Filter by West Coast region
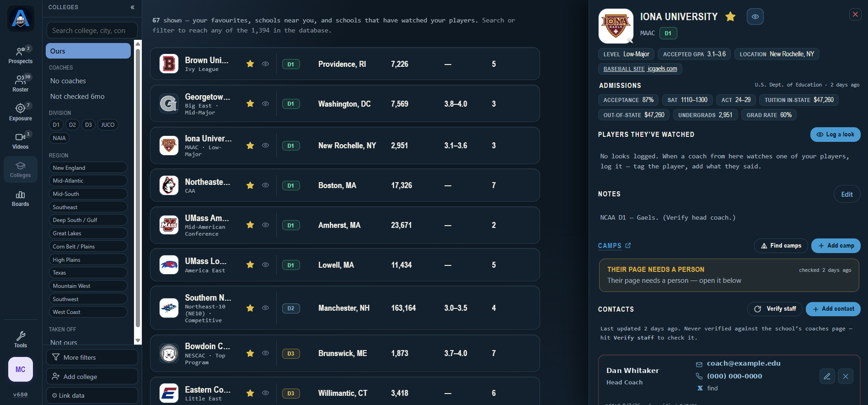 (88, 312)
